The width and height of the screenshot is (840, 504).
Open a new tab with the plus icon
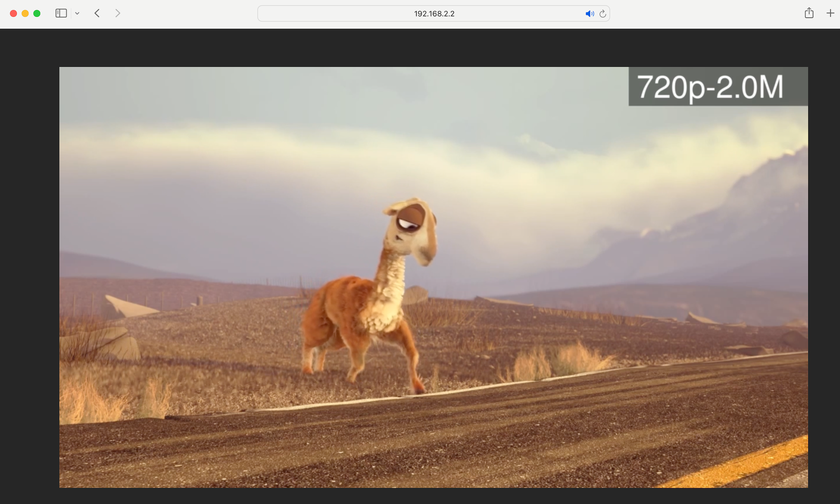coord(830,13)
